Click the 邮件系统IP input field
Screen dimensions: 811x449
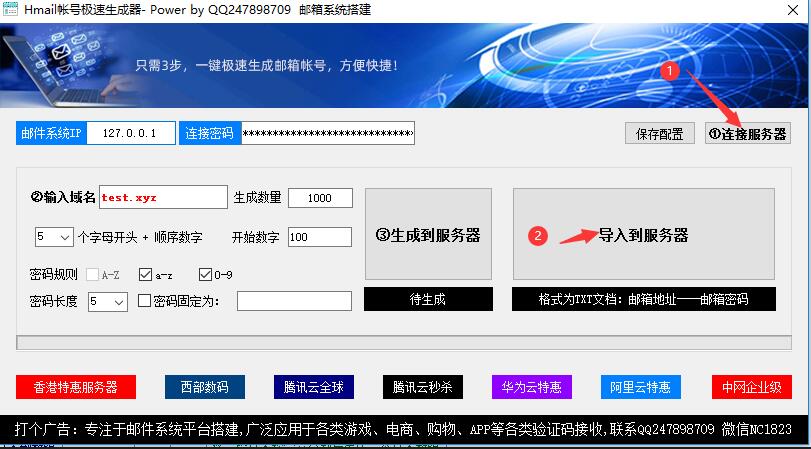pyautogui.click(x=131, y=134)
